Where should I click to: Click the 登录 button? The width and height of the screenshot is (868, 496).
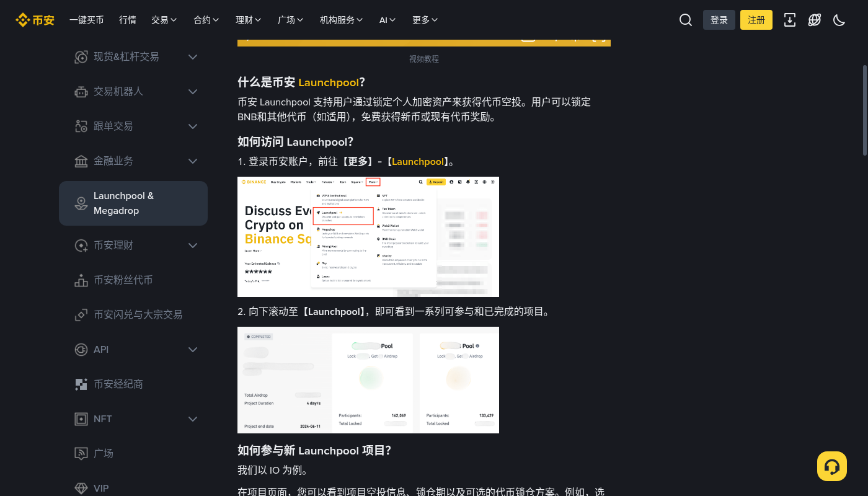click(x=719, y=20)
